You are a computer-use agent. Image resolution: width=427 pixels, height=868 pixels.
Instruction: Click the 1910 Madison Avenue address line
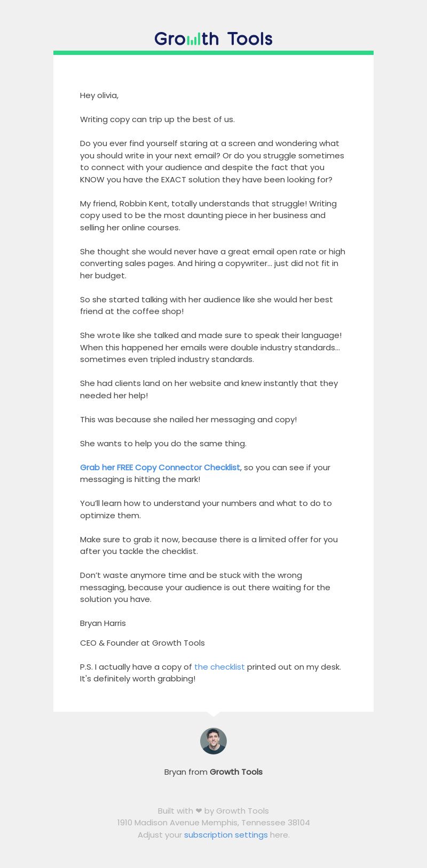[213, 823]
